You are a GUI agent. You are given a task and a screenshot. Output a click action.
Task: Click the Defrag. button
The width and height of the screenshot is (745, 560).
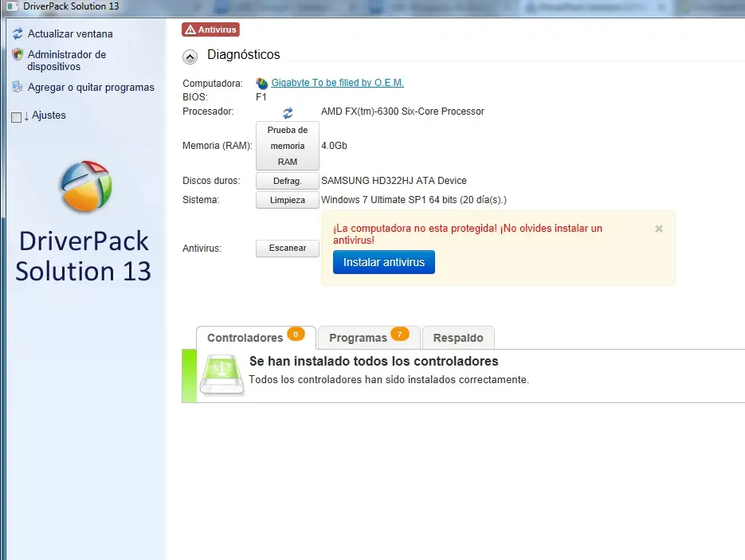pyautogui.click(x=288, y=181)
